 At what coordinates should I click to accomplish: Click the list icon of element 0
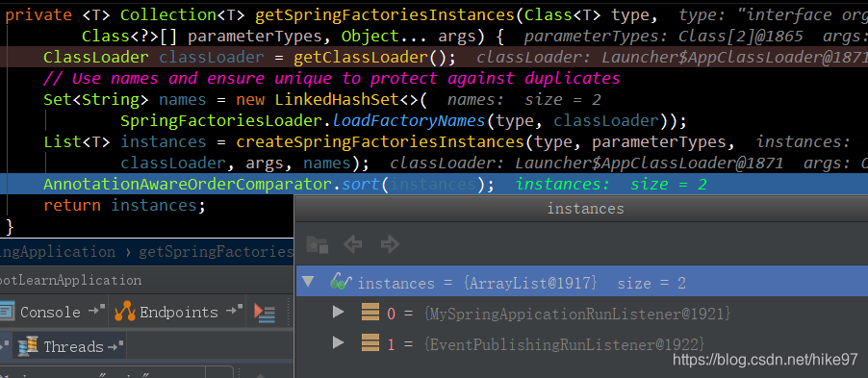coord(370,313)
